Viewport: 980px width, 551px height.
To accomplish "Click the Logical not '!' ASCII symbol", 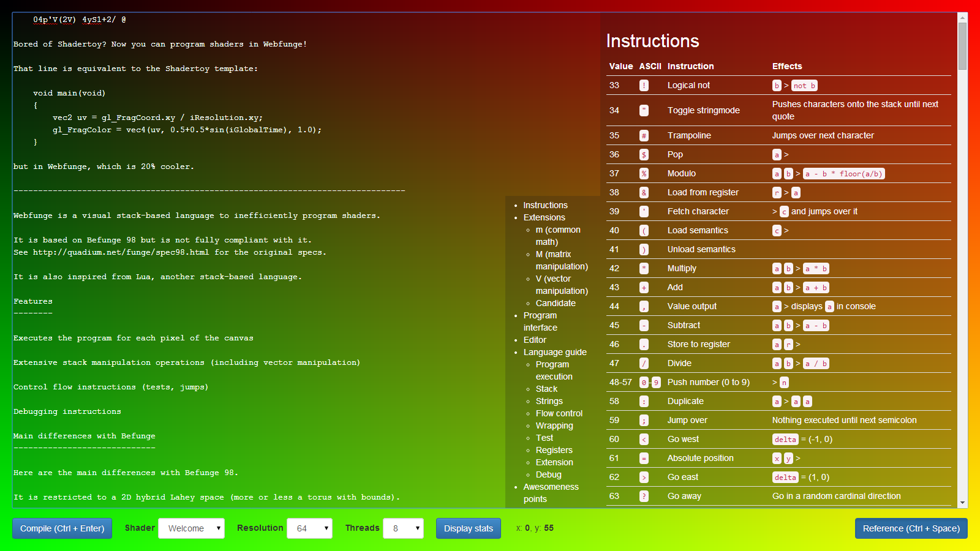I will [644, 86].
